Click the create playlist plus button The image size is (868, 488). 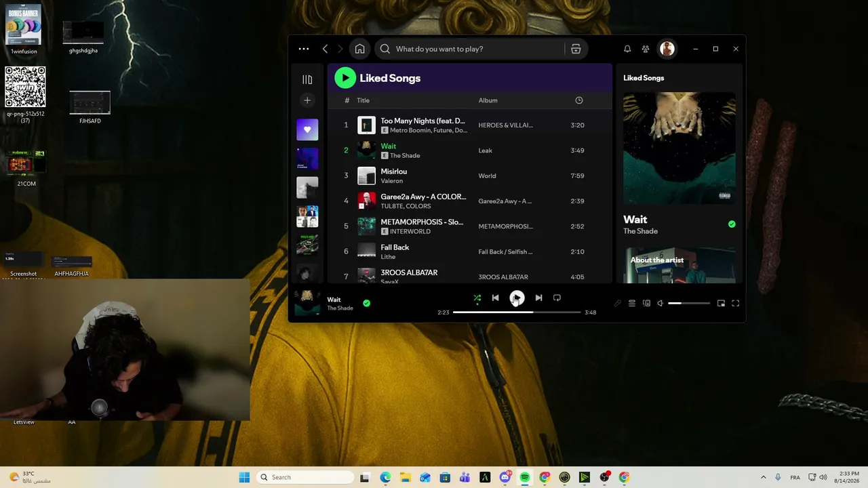[307, 100]
